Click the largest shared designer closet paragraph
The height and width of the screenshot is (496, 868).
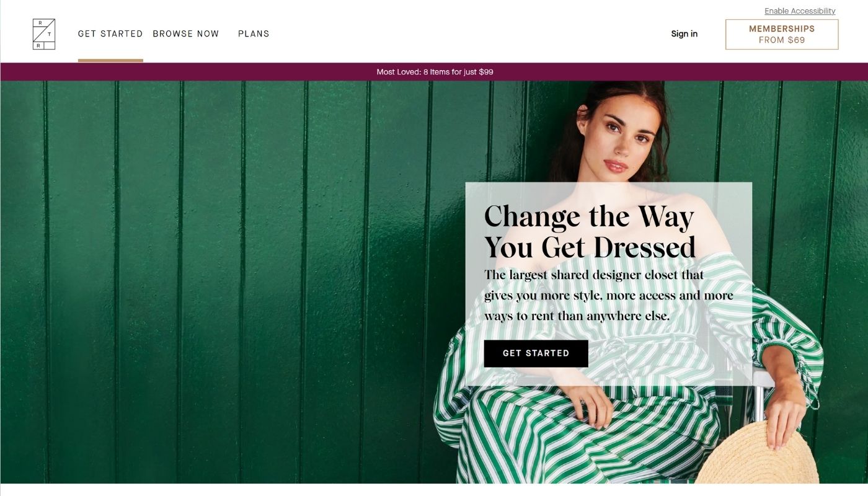(608, 295)
